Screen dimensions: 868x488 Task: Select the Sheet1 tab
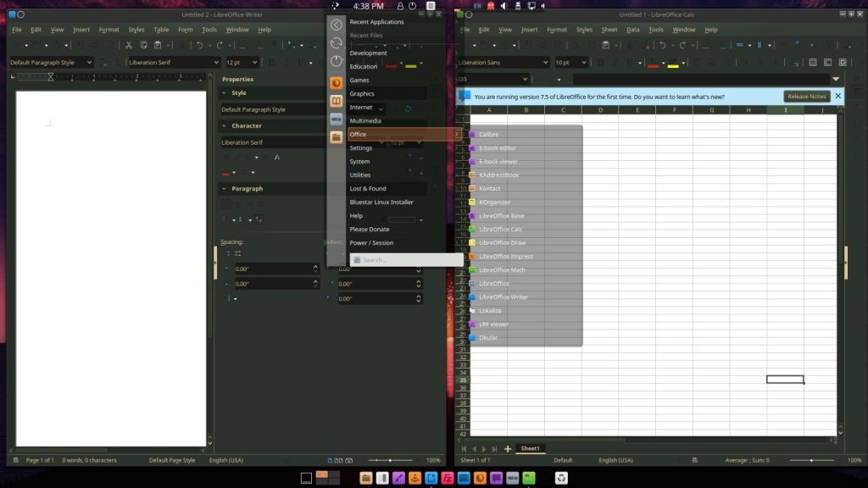(531, 448)
